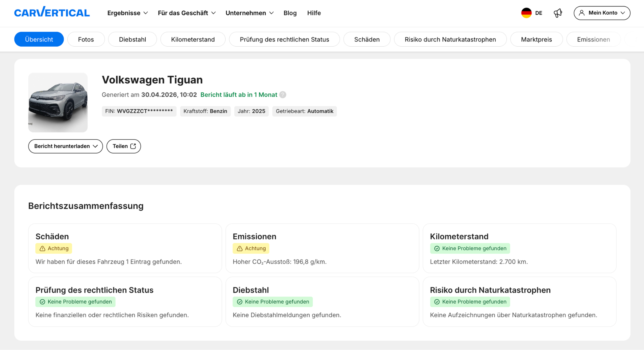The width and height of the screenshot is (644, 350).
Task: Open the Hilfe link
Action: (314, 13)
